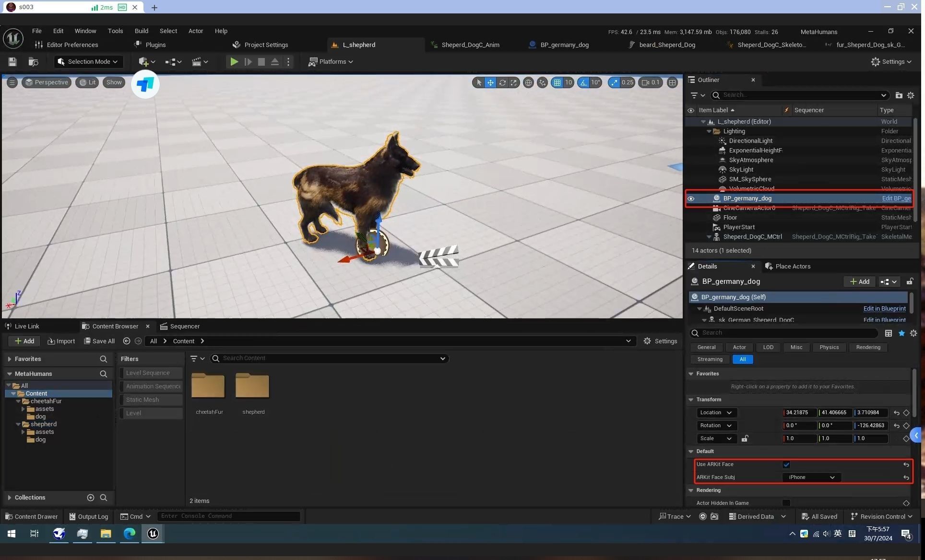Collapse the Transform section in Details
Screen dimensions: 925x560
pos(691,400)
